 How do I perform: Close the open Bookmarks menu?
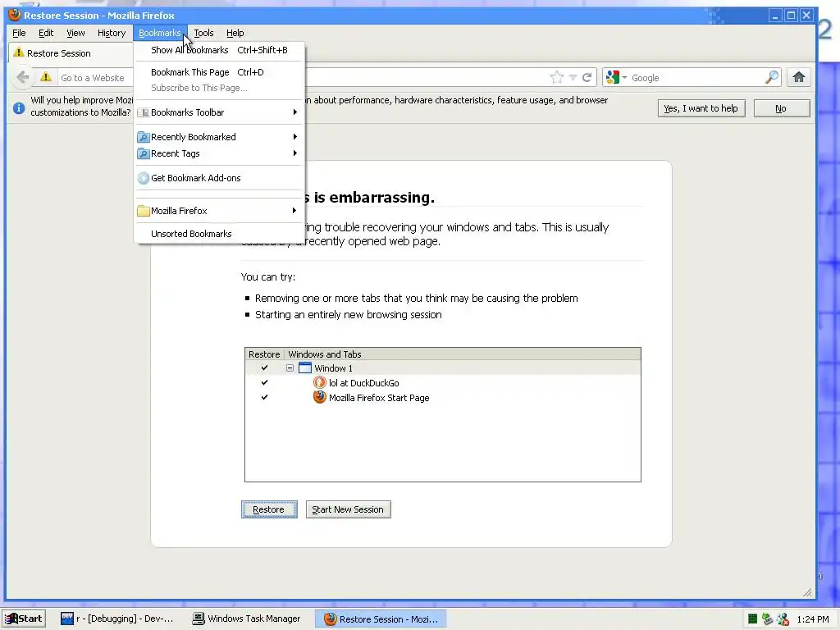click(160, 33)
